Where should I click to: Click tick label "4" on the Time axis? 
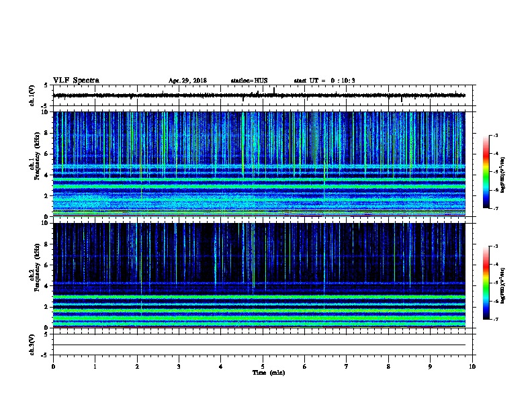point(221,367)
